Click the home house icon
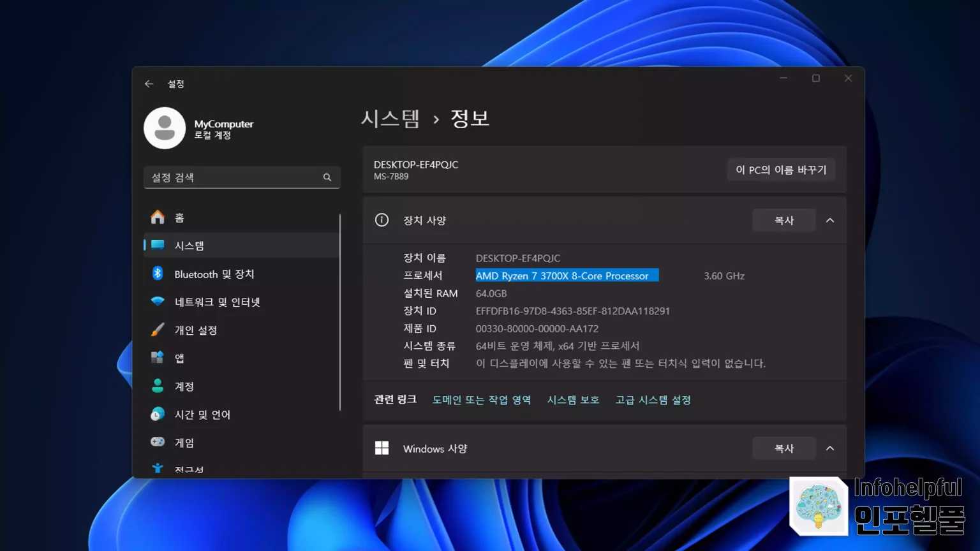 (x=158, y=217)
